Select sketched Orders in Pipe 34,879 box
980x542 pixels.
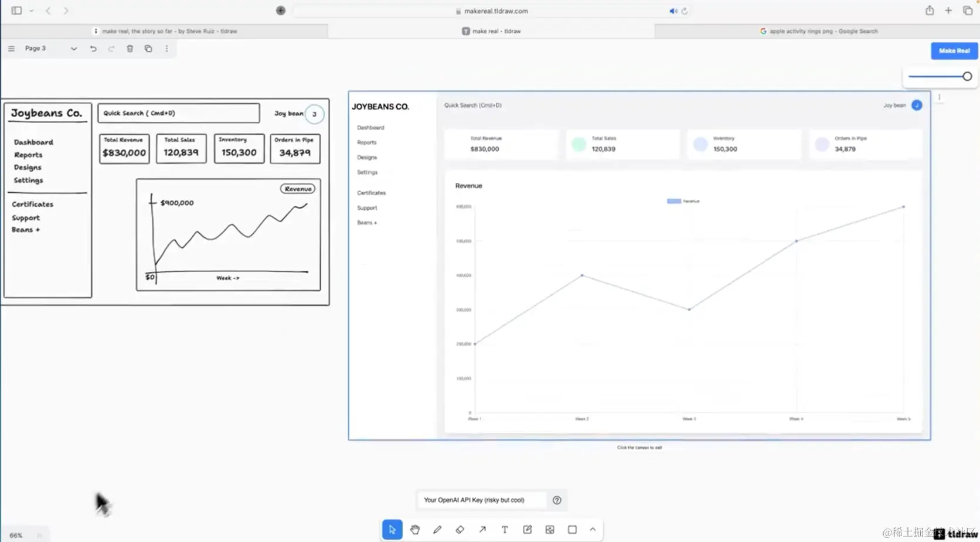(295, 148)
